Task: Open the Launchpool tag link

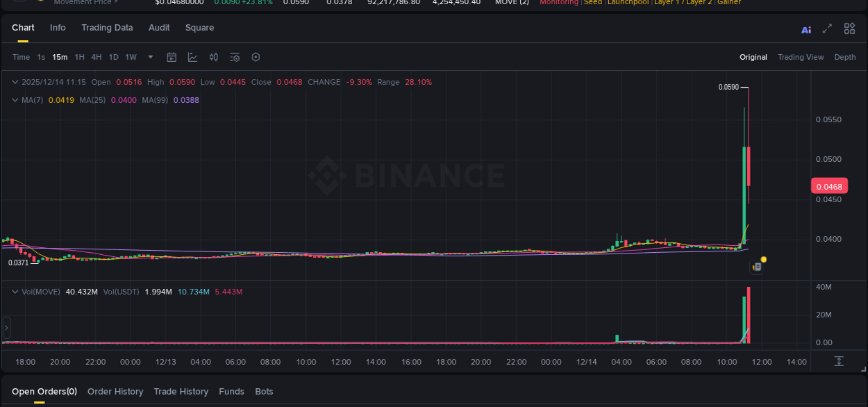Action: pos(627,3)
